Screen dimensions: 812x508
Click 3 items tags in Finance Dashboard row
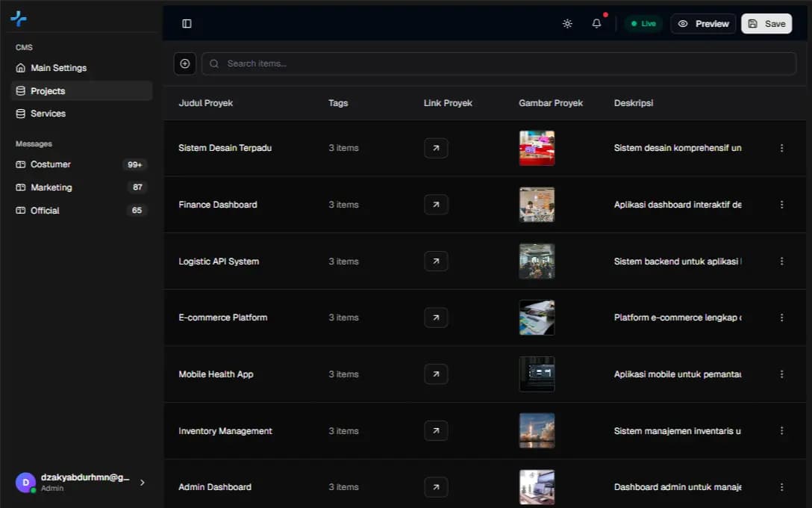pos(344,205)
